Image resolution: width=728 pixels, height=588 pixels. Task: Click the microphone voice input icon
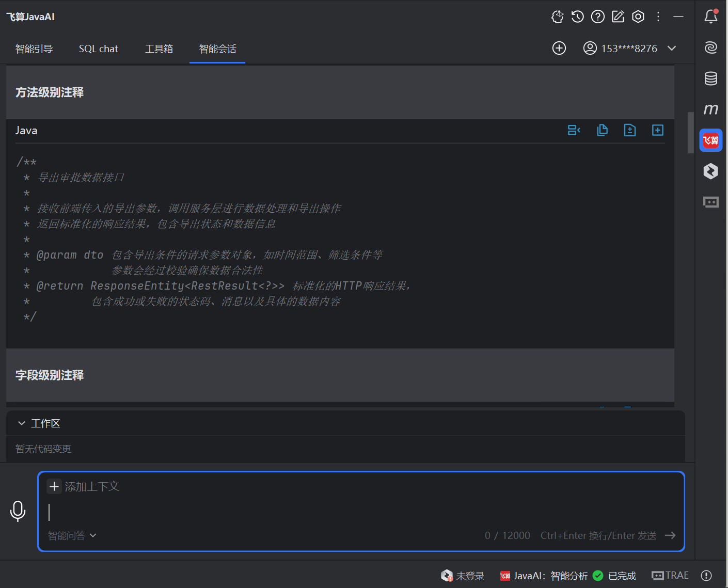click(x=18, y=511)
